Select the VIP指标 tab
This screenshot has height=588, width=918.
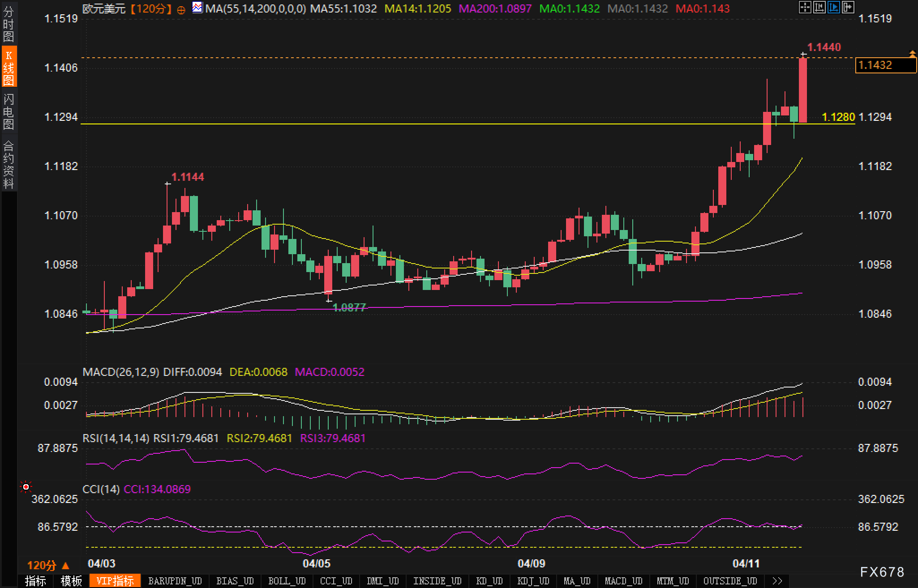click(x=116, y=581)
